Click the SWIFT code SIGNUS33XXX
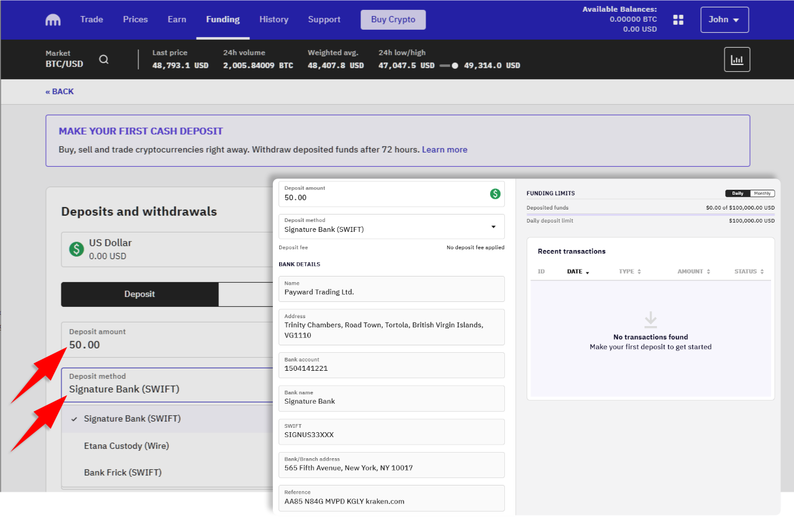This screenshot has width=794, height=532. 391,432
